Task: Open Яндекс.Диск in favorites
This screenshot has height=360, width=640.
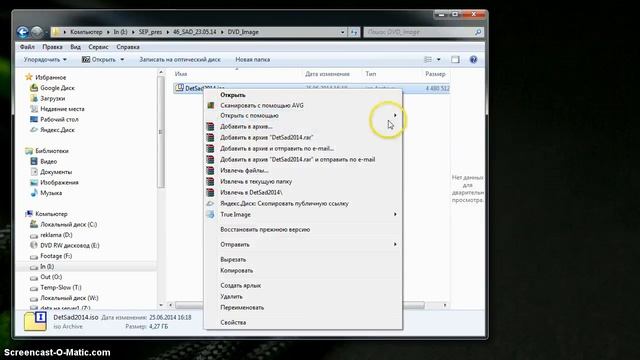Action: coord(57,130)
